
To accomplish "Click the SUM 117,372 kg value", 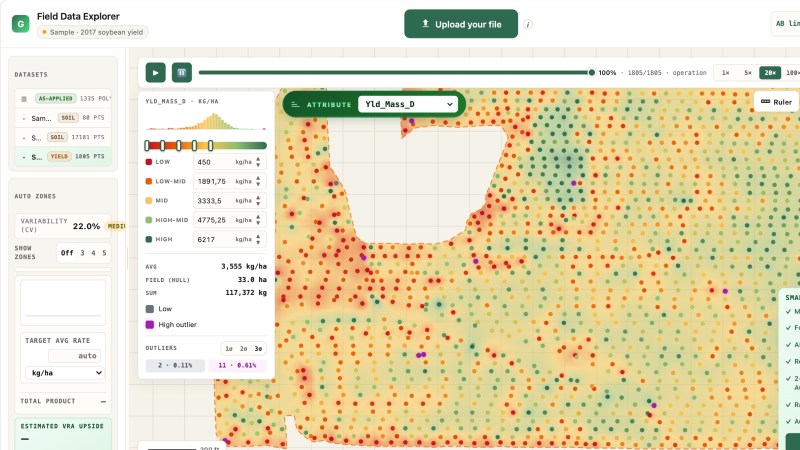I will coord(246,292).
